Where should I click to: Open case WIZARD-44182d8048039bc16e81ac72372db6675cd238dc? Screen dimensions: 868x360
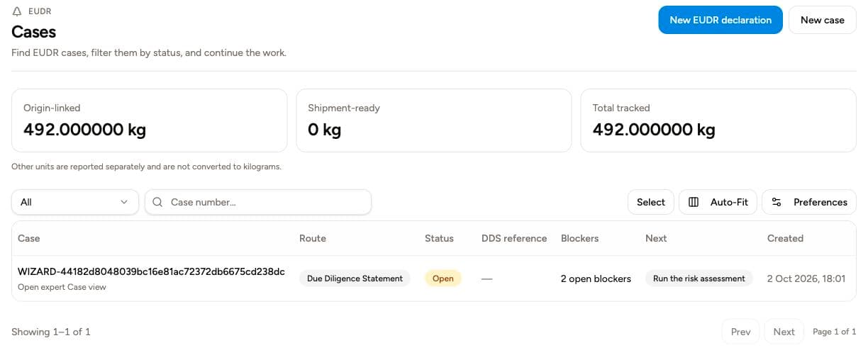(x=151, y=272)
